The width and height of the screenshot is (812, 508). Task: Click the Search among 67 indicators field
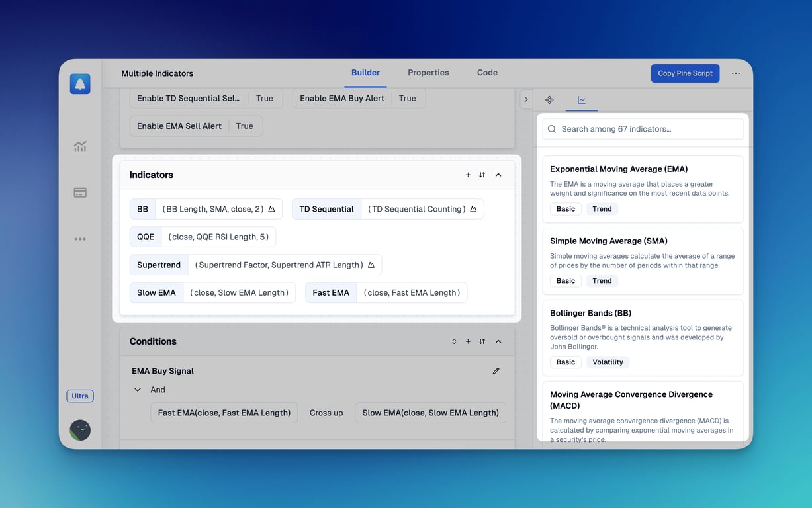643,129
